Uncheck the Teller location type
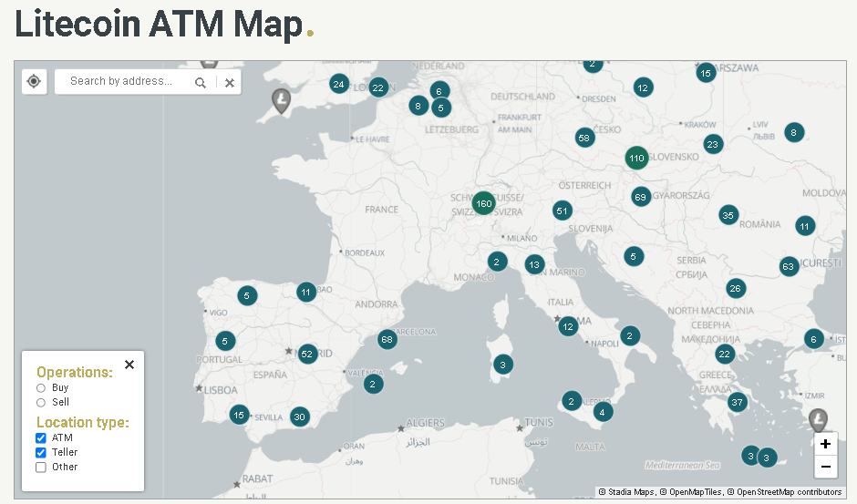Image resolution: width=857 pixels, height=504 pixels. pyautogui.click(x=41, y=453)
